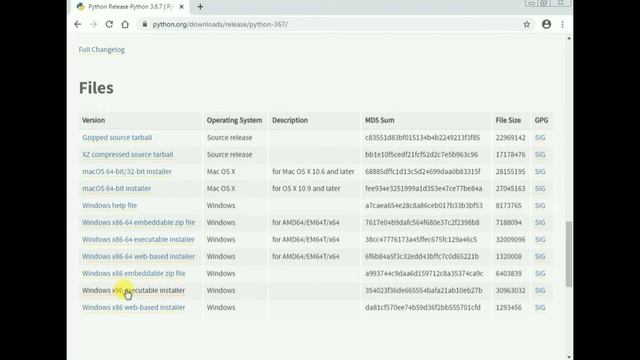Viewport: 640px width, 360px height.
Task: Open the user profile avatar icon
Action: tap(546, 24)
